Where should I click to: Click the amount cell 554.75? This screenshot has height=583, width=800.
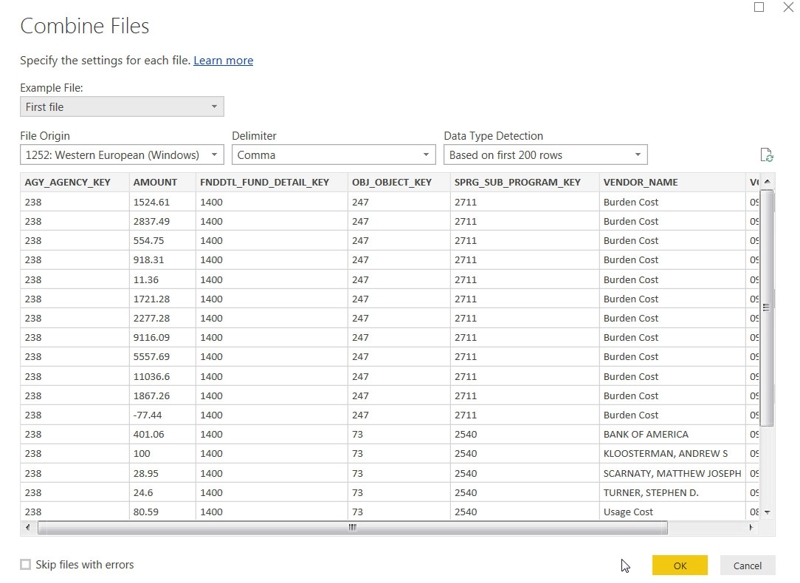click(162, 240)
